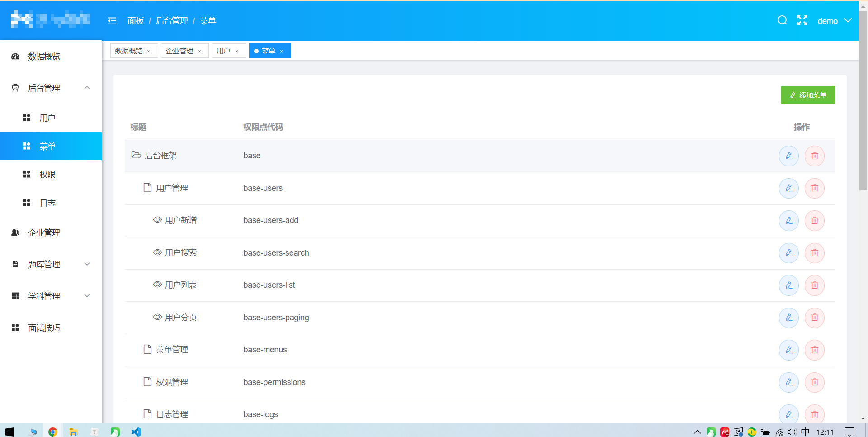Delete the 用户列表 permission row
Image resolution: width=868 pixels, height=437 pixels.
pyautogui.click(x=815, y=285)
